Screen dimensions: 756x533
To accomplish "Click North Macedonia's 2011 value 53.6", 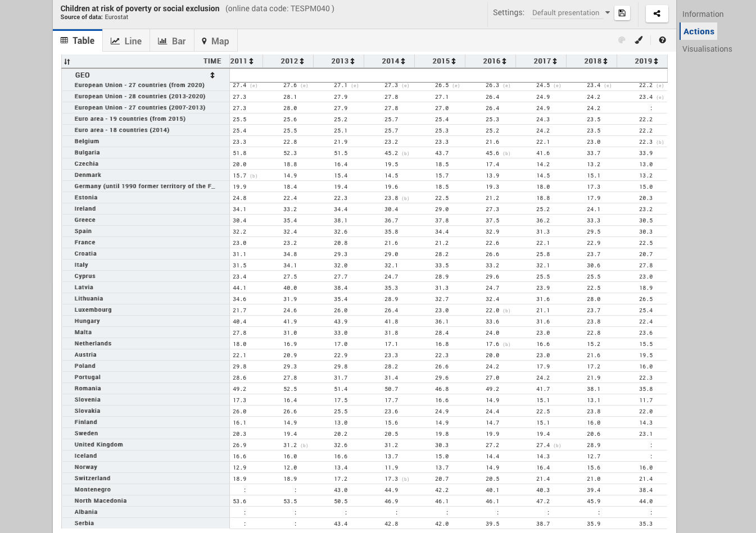I will [x=239, y=502].
